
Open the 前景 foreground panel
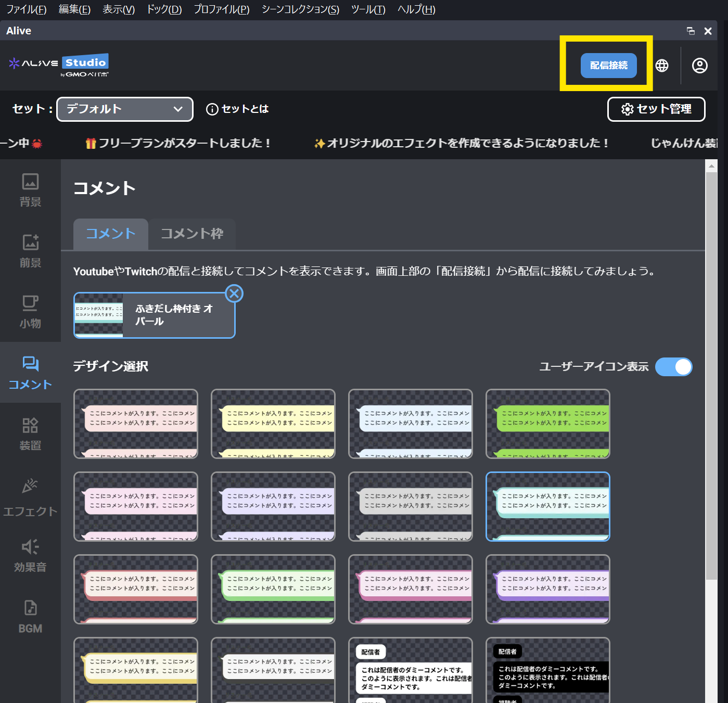(x=30, y=251)
